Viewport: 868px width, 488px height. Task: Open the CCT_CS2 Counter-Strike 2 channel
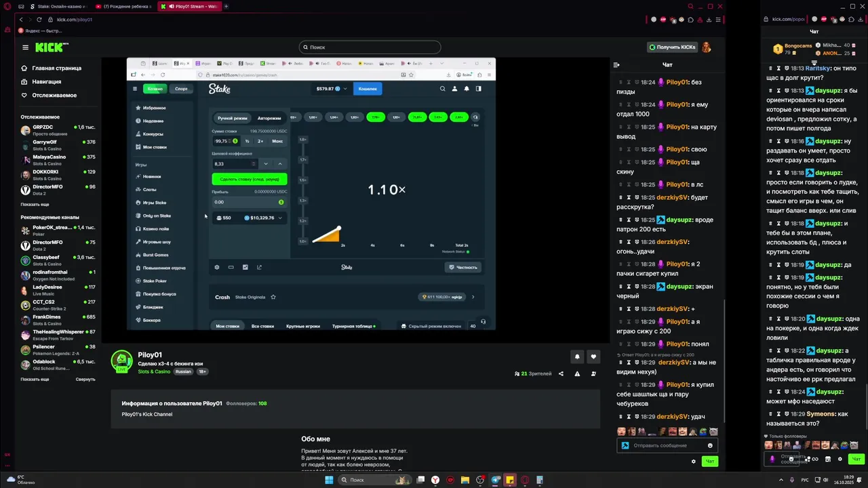coord(58,305)
